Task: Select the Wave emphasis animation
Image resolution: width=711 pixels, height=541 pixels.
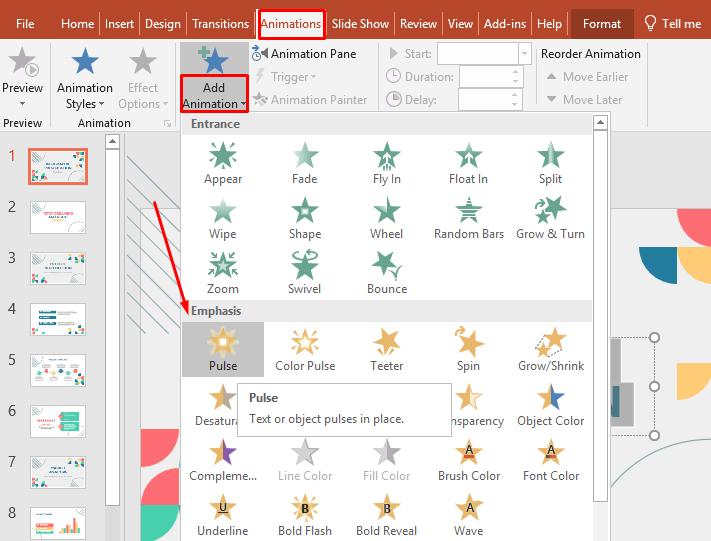Action: tap(468, 515)
